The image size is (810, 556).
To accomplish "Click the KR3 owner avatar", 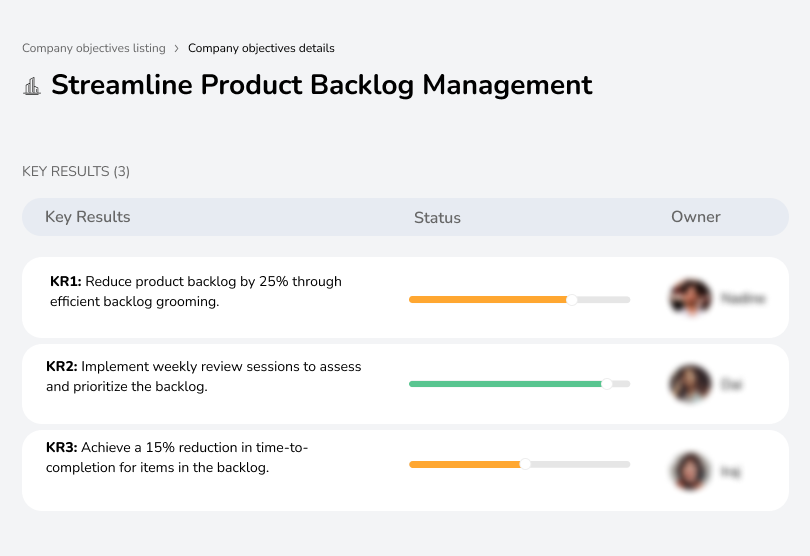I will [690, 471].
